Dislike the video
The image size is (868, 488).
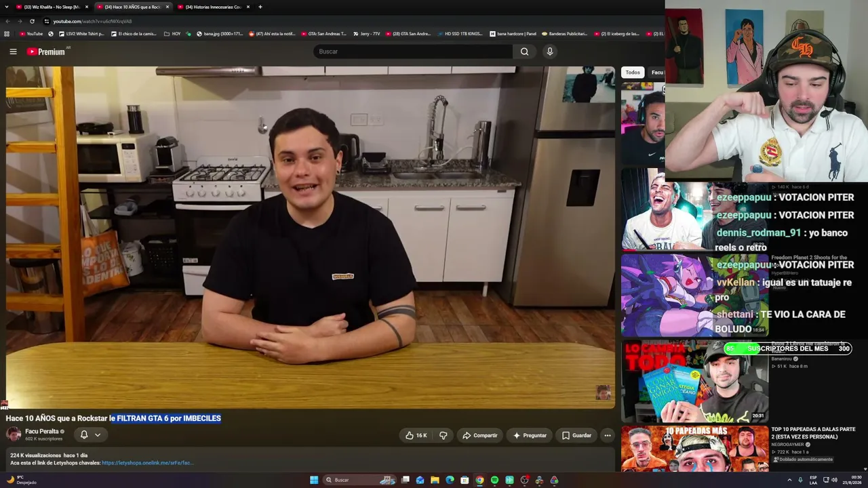pos(443,435)
